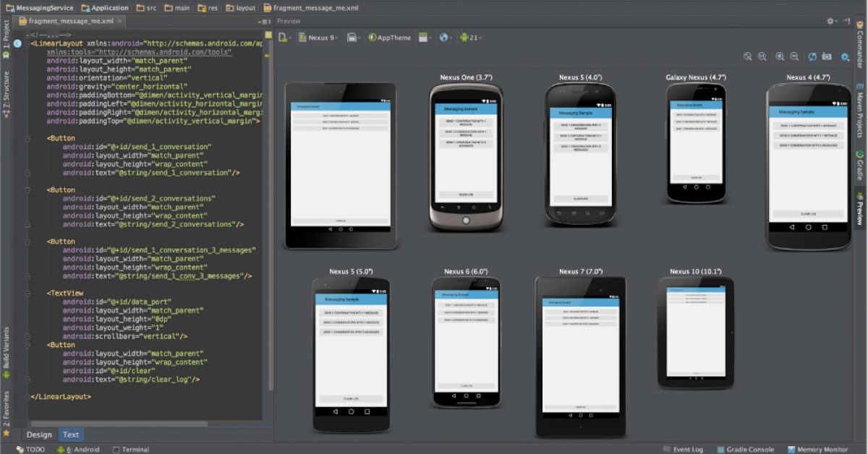Toggle the Terminal tool window
This screenshot has width=868, height=454.
click(x=129, y=449)
